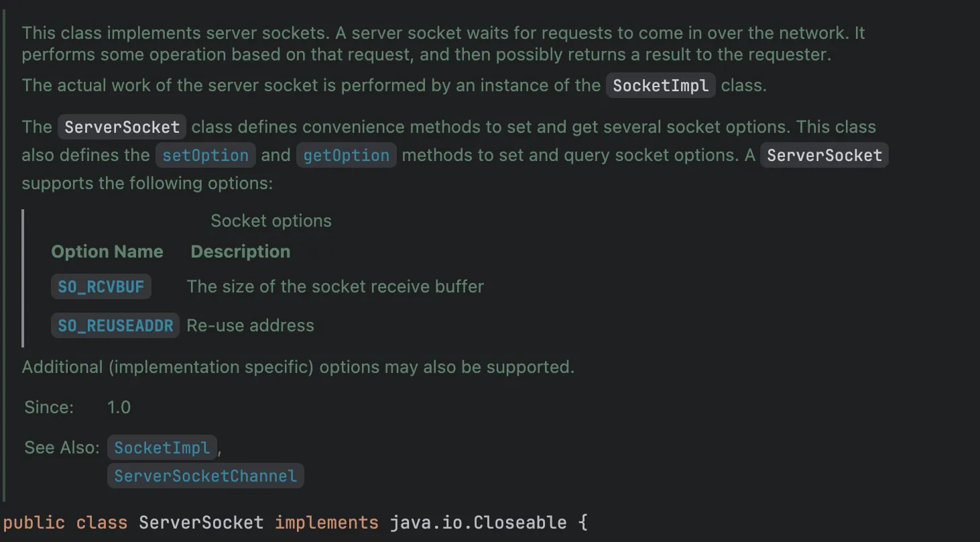This screenshot has height=542, width=980.
Task: Click ServerSocket code before "supports the following options"
Action: click(824, 155)
